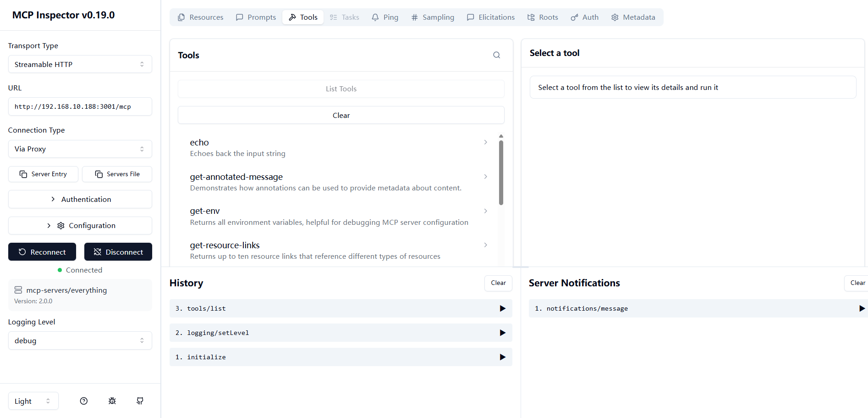868x418 pixels.
Task: Click the '1. initialize' history entry
Action: [341, 357]
